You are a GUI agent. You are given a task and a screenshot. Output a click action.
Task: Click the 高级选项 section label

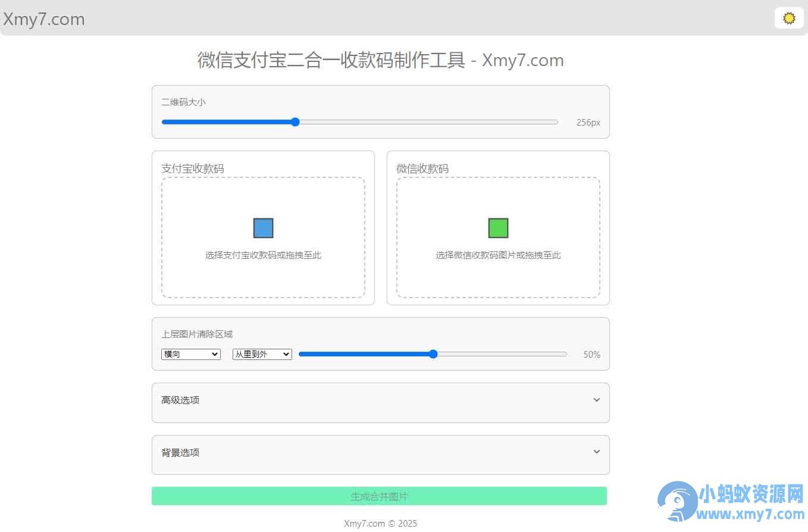click(180, 400)
